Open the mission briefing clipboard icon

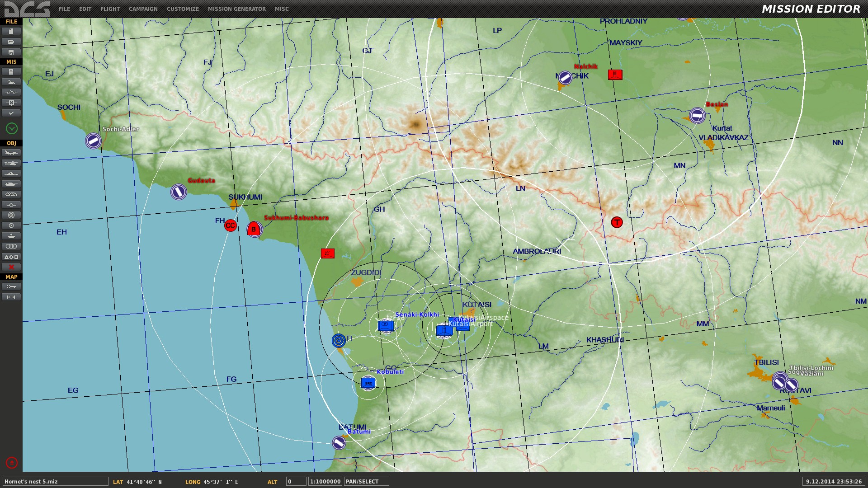pyautogui.click(x=11, y=71)
